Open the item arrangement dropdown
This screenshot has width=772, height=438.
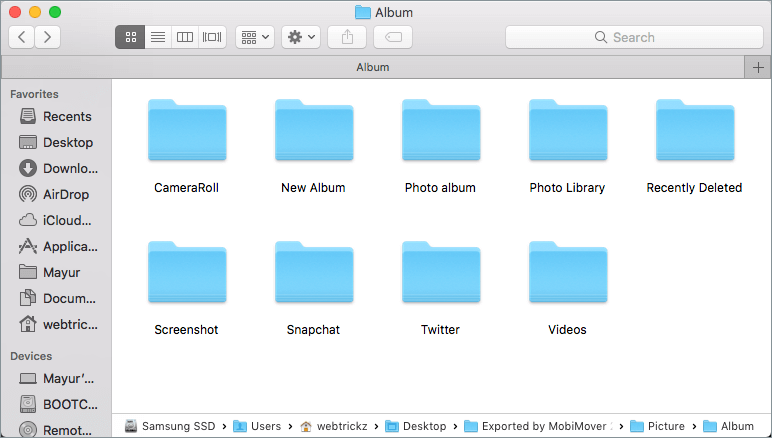(x=255, y=37)
